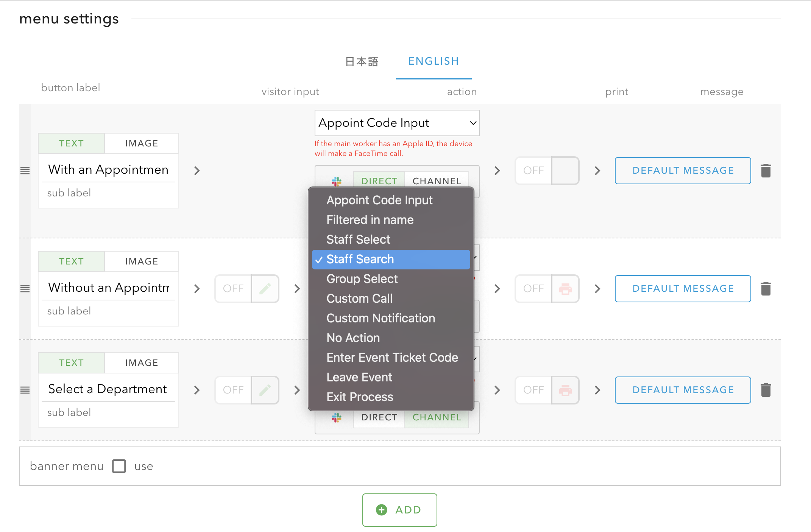Select "Exit Process" from the action menu

coord(359,397)
